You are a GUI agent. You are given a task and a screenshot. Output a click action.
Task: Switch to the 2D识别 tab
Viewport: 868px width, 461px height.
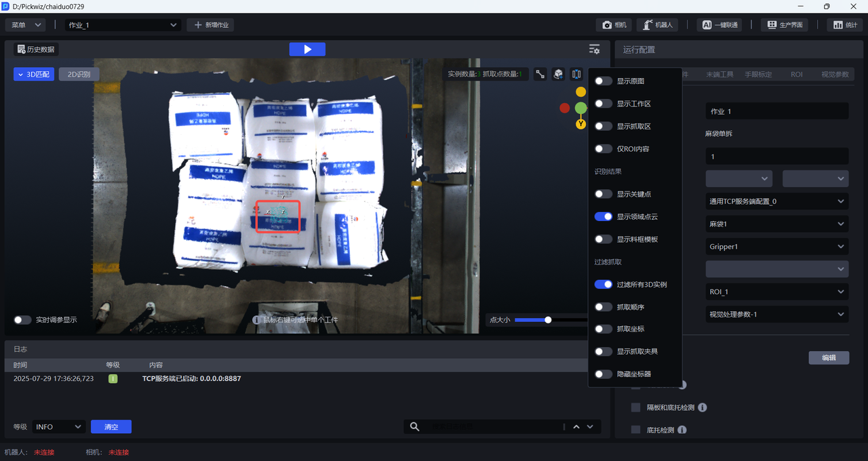tap(79, 75)
